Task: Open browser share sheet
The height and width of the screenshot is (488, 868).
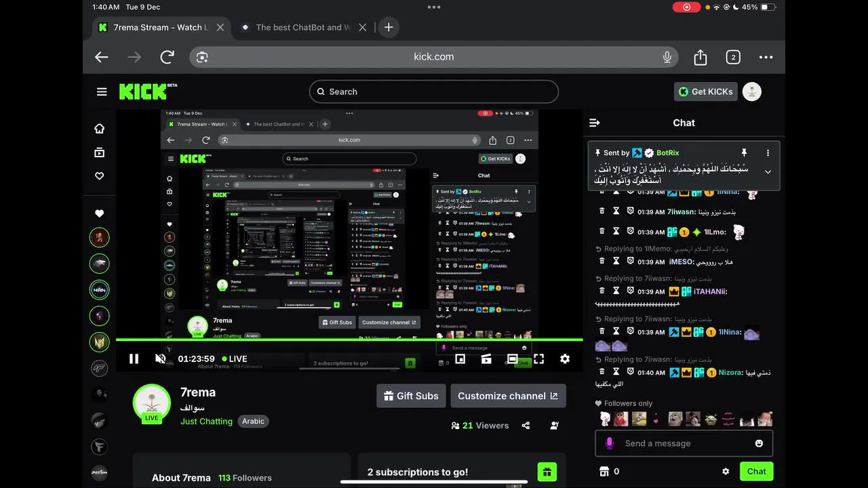Action: [701, 57]
